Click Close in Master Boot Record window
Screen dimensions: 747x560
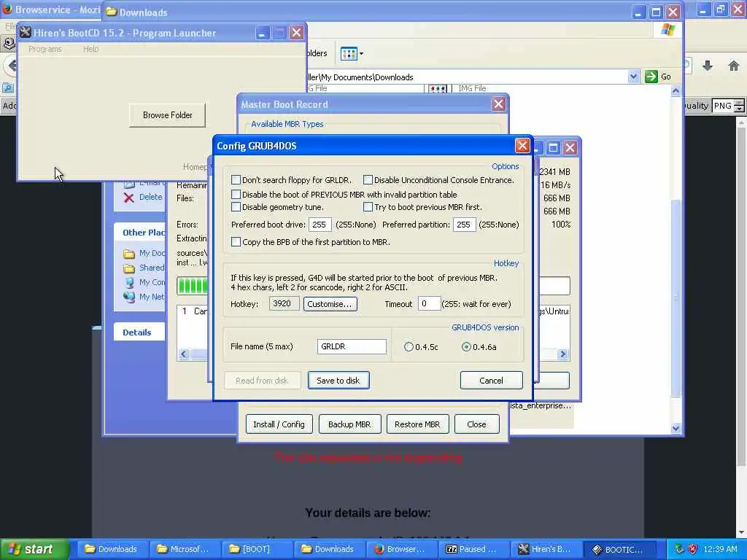pos(476,424)
